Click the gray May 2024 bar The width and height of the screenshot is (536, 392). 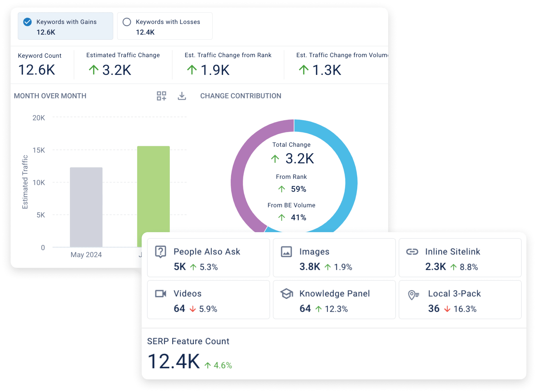click(x=86, y=207)
